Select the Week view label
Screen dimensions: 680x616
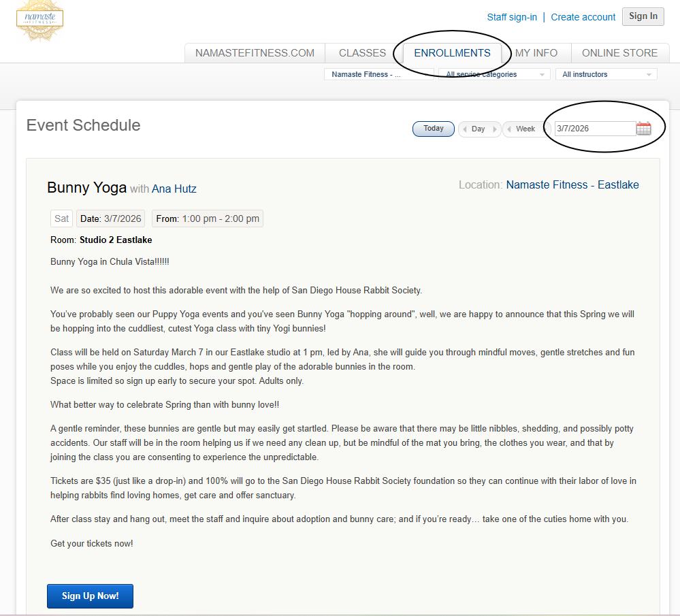click(525, 129)
